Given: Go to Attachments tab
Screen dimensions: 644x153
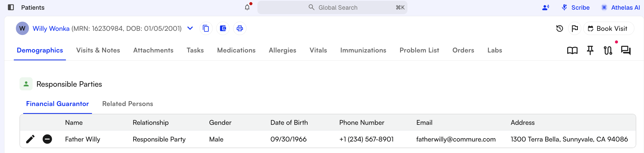Looking at the screenshot, I should pos(153,50).
